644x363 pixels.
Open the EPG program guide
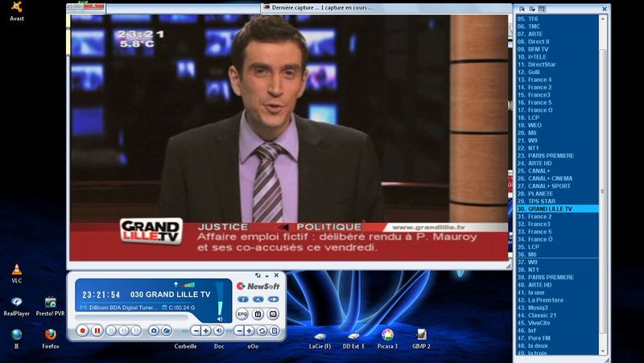(x=243, y=314)
